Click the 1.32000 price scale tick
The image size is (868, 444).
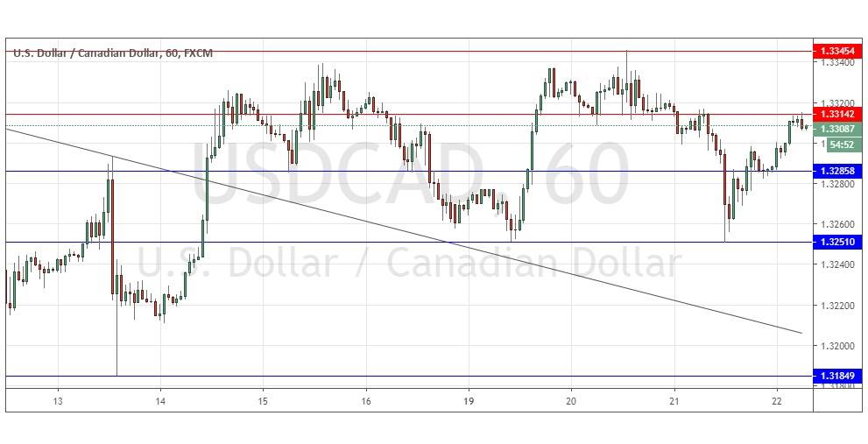pos(836,346)
